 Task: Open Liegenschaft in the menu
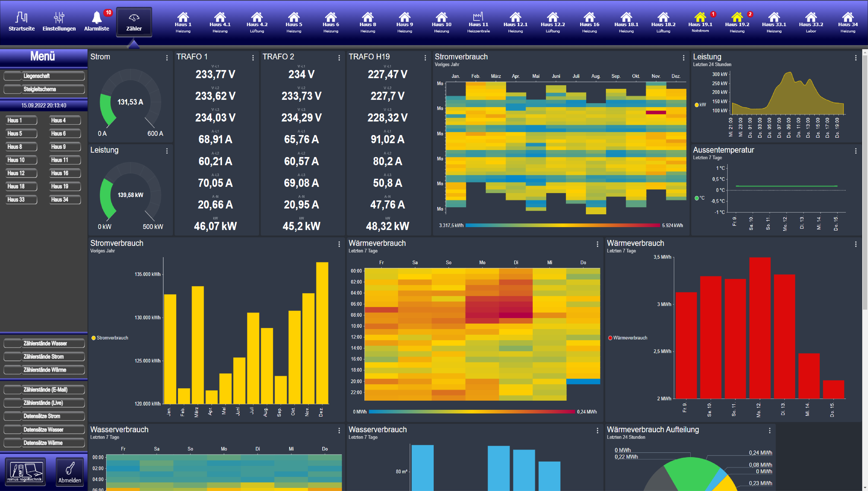(44, 76)
